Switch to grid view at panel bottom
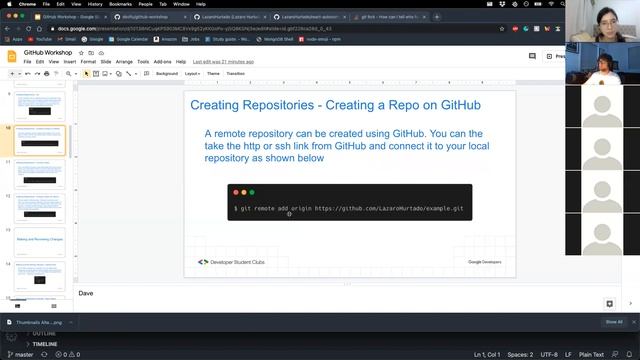The height and width of the screenshot is (360, 640). coord(54,306)
